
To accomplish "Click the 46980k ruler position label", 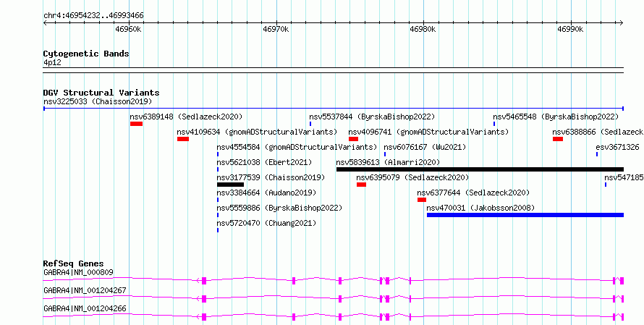I will (x=423, y=29).
